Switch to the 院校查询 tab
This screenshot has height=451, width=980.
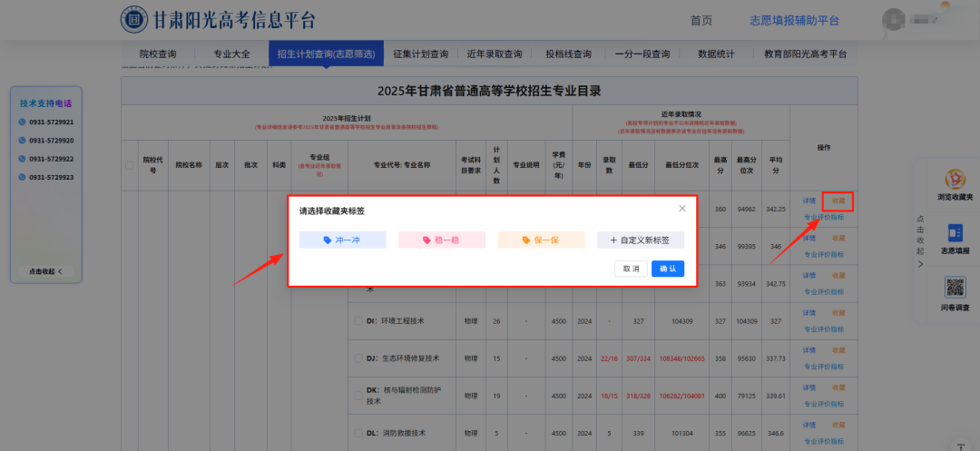click(x=158, y=54)
